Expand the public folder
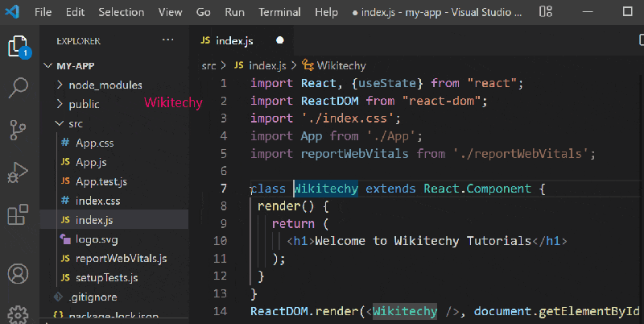The image size is (644, 324). tap(60, 104)
